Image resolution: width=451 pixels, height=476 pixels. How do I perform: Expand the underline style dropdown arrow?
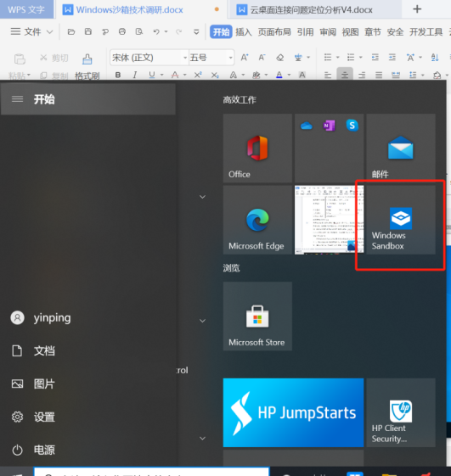(x=161, y=75)
